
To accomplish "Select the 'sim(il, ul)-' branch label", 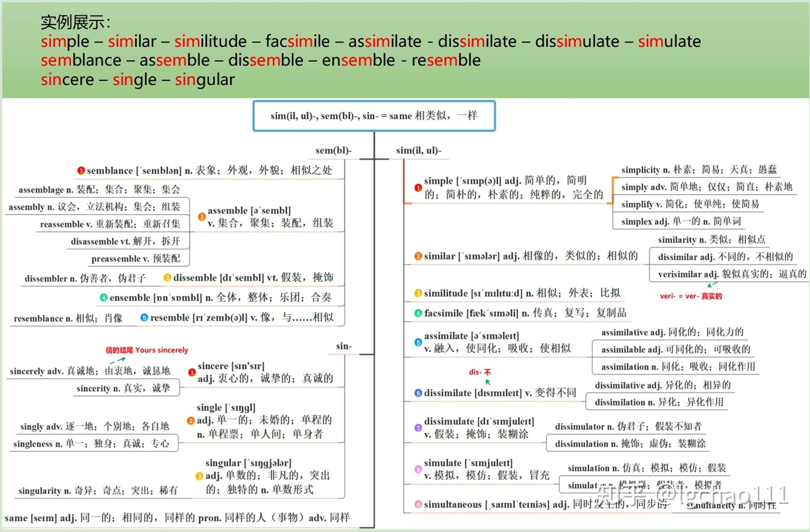I will [x=418, y=150].
